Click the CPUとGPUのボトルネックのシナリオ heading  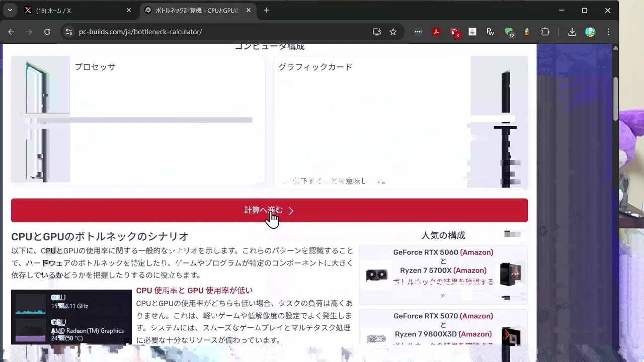click(100, 236)
